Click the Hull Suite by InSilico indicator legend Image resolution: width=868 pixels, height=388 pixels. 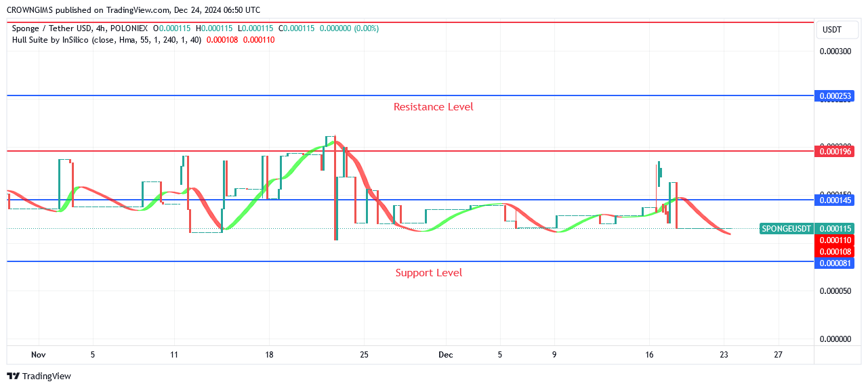pyautogui.click(x=106, y=39)
